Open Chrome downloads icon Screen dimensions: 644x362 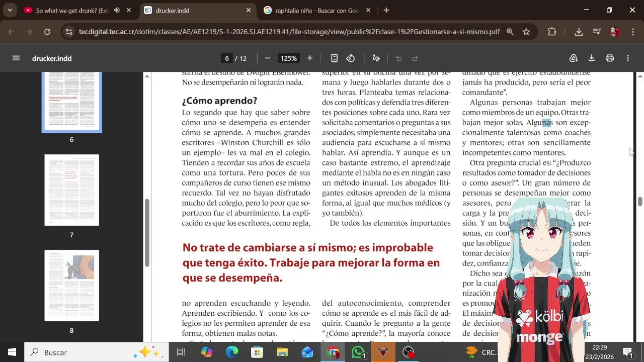(x=579, y=32)
